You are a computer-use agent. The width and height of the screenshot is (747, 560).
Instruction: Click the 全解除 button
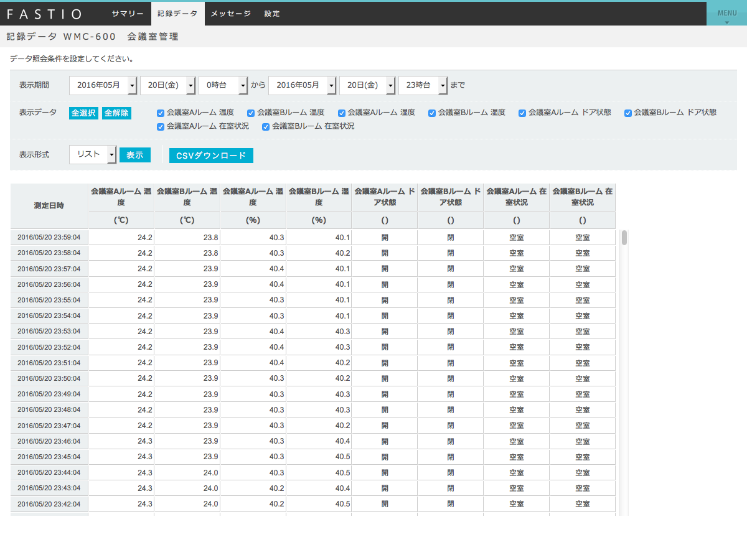116,113
